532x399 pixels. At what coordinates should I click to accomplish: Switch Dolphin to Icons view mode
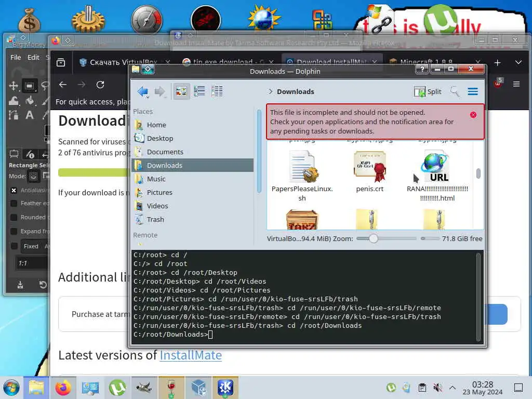(181, 91)
